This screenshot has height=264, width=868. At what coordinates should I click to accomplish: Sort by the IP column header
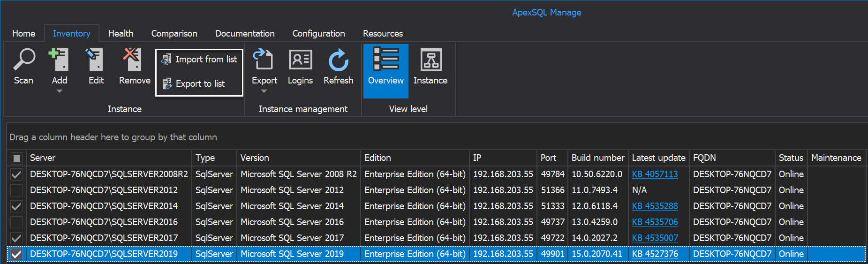coord(503,158)
